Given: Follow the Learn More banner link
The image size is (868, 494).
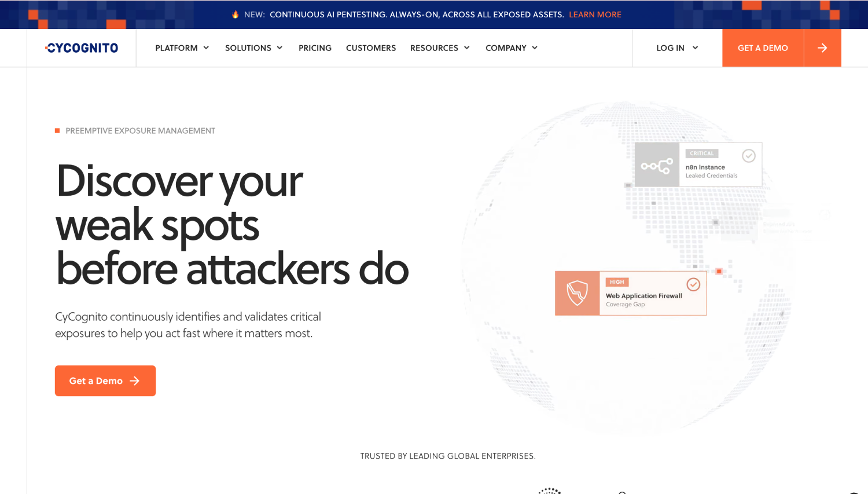Looking at the screenshot, I should (595, 14).
